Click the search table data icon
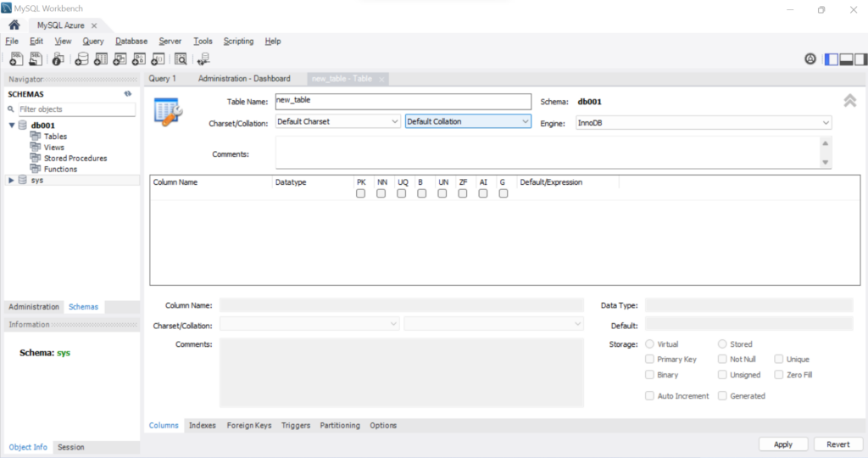Viewport: 868px width, 458px height. tap(181, 59)
